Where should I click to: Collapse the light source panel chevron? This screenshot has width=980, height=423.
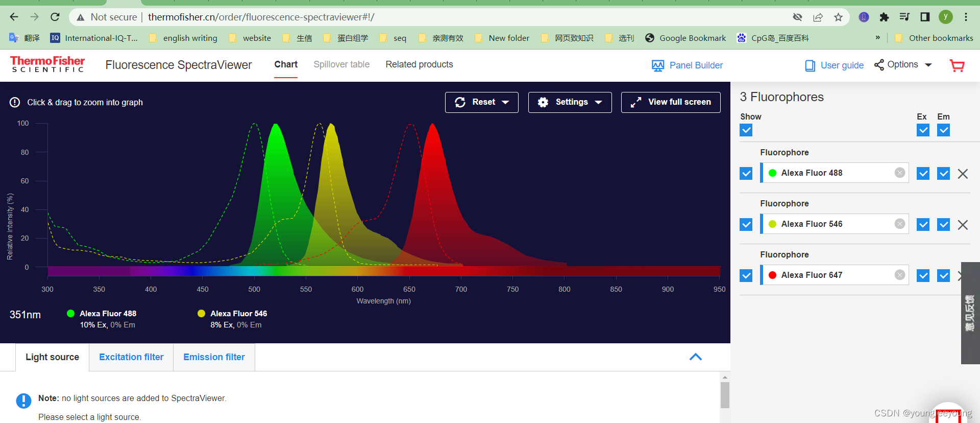[696, 357]
